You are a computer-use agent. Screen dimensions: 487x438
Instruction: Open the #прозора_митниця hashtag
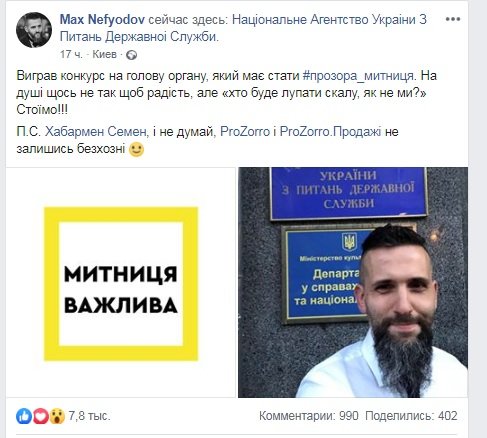coord(359,76)
